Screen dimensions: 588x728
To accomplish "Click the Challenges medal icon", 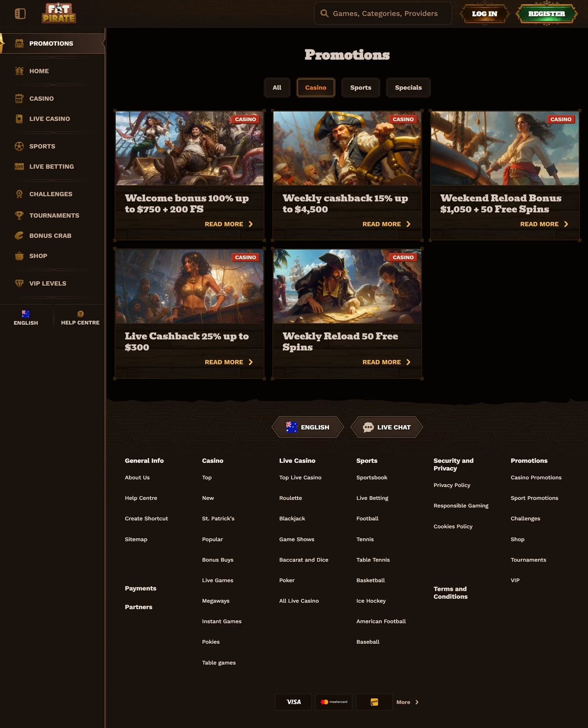I will tap(19, 194).
